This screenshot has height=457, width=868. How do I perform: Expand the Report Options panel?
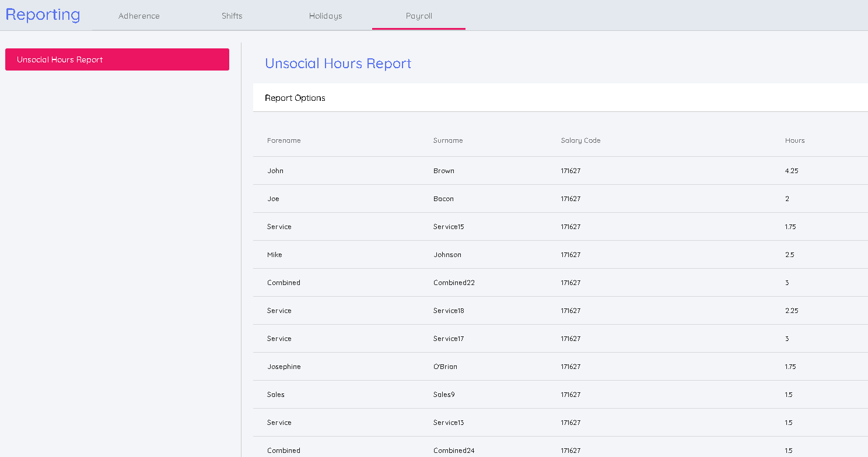295,98
